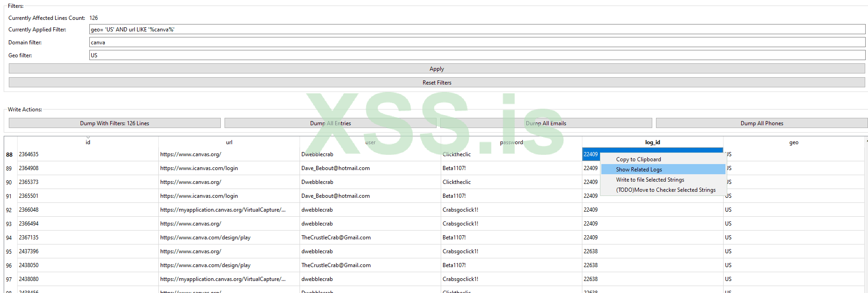The image size is (868, 293).
Task: Click id cell 2365501
Action: tap(88, 196)
